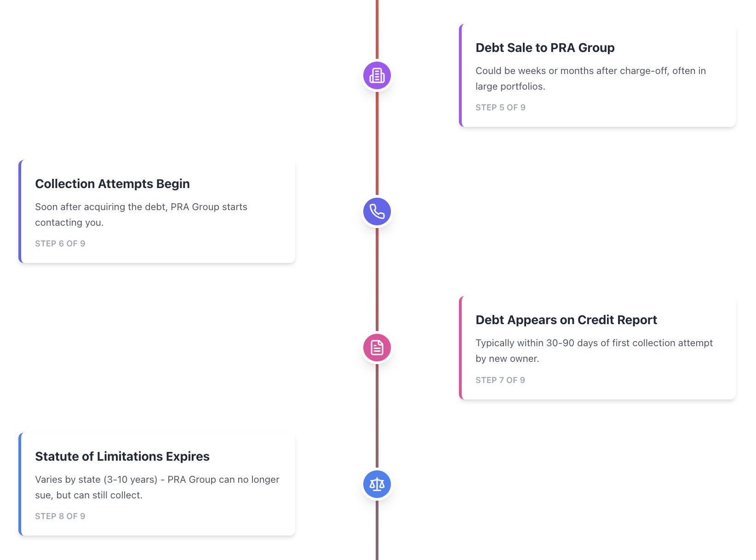Click the purple building icon on timeline
Viewport: 756px width, 560px height.
(377, 75)
